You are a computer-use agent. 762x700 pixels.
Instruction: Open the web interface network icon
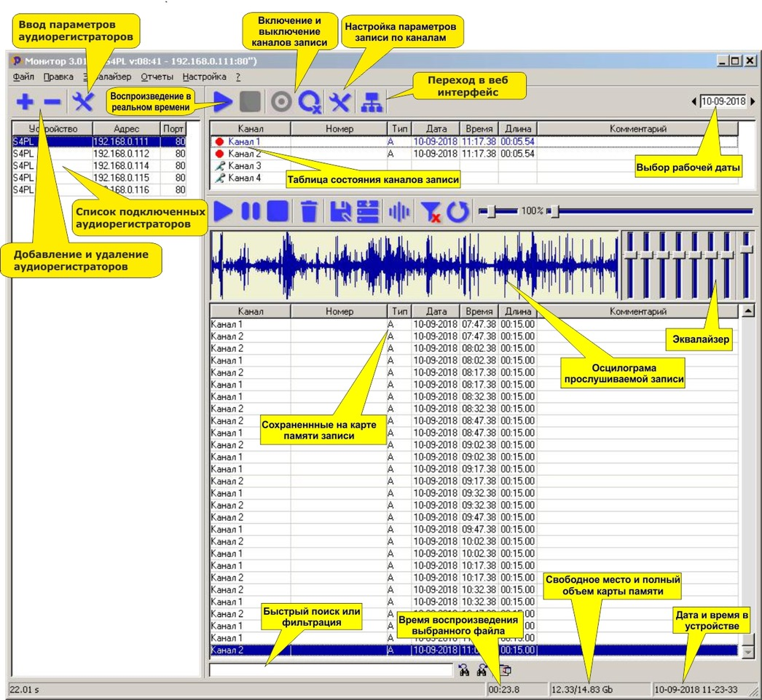372,103
